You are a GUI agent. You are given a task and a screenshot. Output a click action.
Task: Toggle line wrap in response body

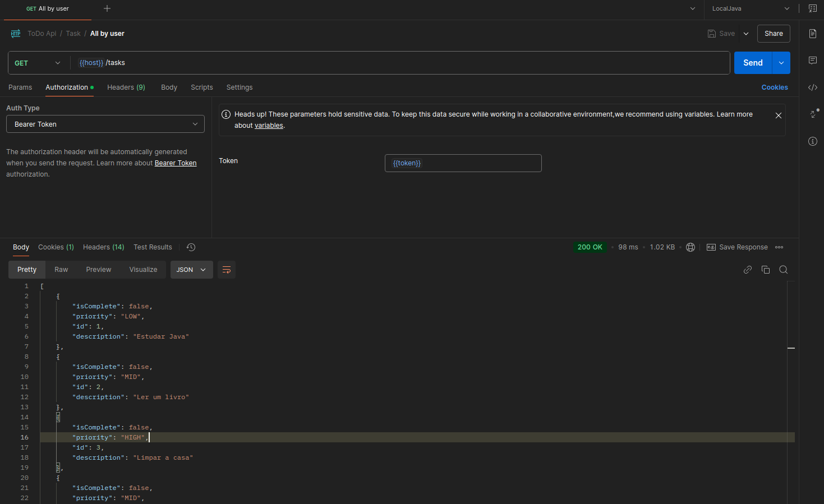tap(227, 270)
